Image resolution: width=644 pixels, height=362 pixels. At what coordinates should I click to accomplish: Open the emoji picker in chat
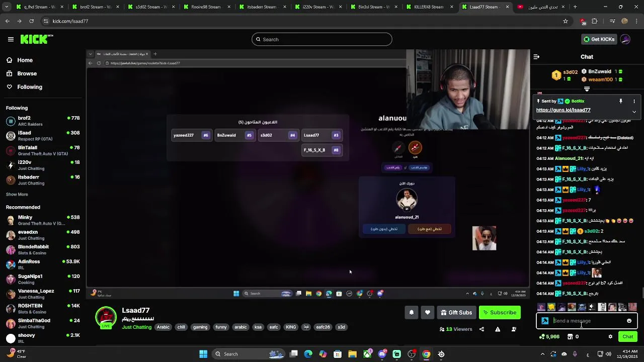point(629,321)
